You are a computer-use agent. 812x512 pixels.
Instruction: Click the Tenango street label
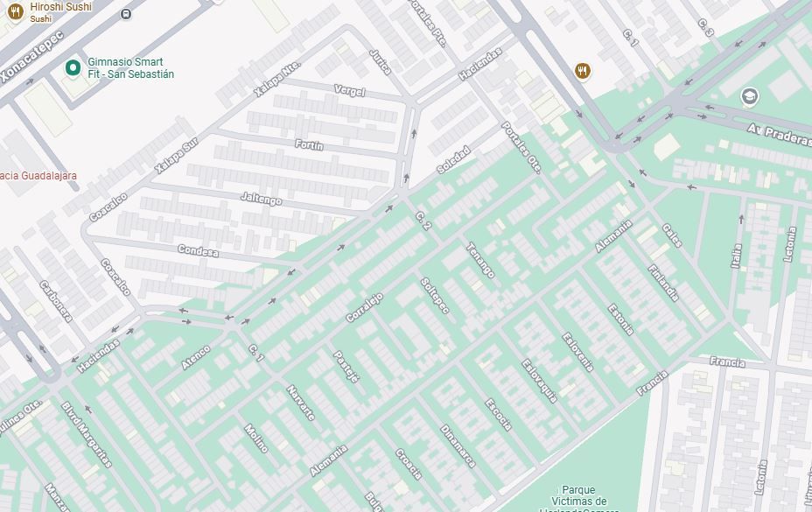pos(480,260)
